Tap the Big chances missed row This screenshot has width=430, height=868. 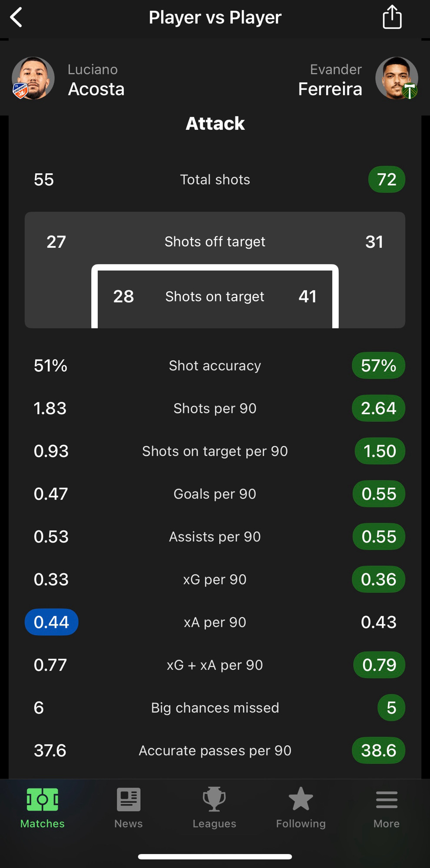215,707
